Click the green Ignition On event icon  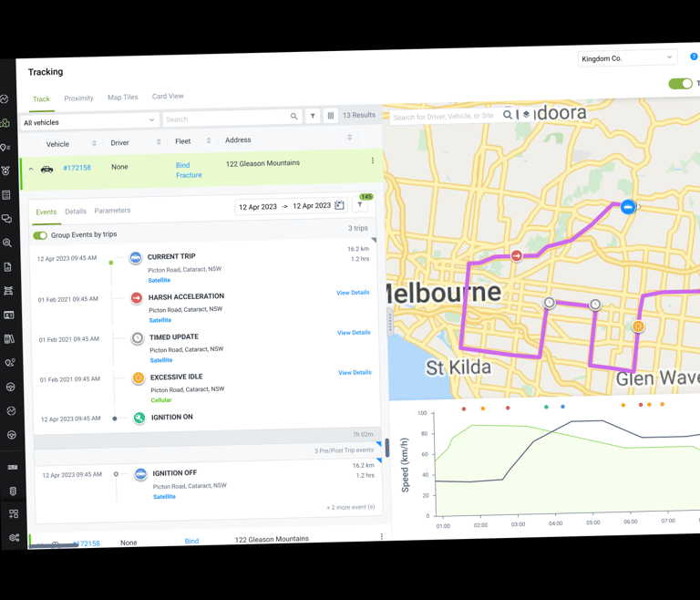(139, 418)
